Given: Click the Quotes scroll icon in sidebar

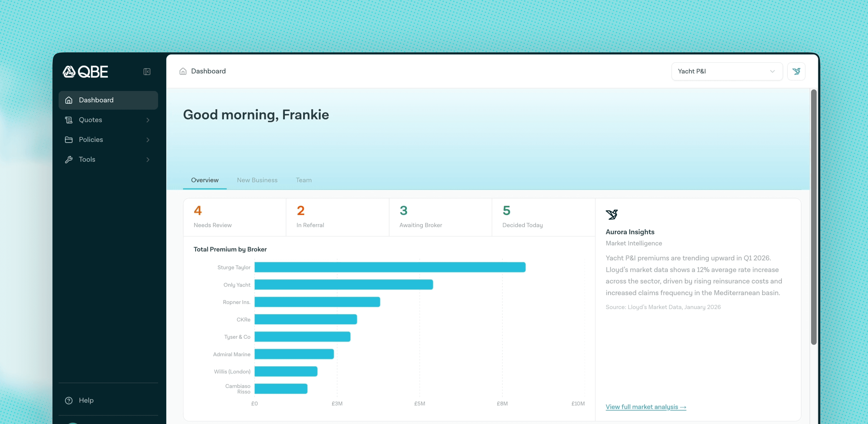Looking at the screenshot, I should tap(69, 120).
